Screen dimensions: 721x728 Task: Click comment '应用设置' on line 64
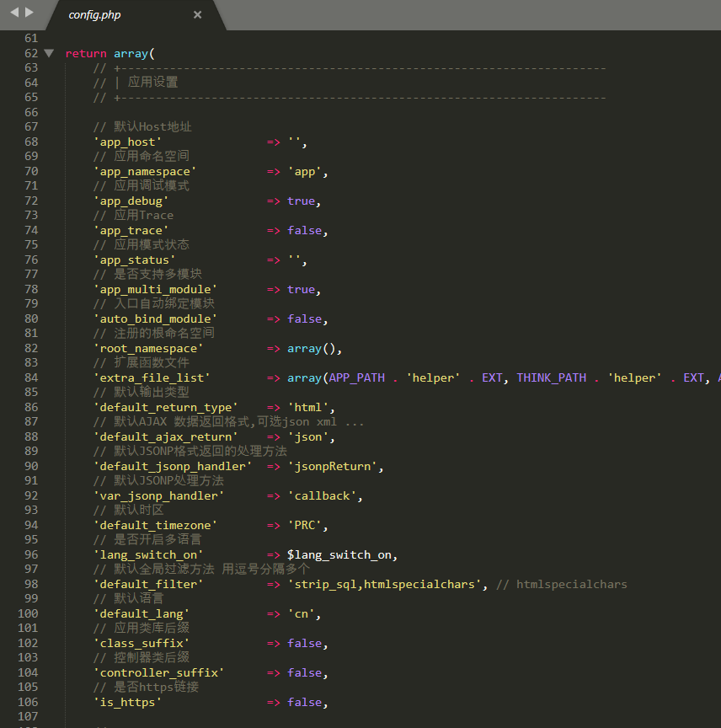click(152, 83)
